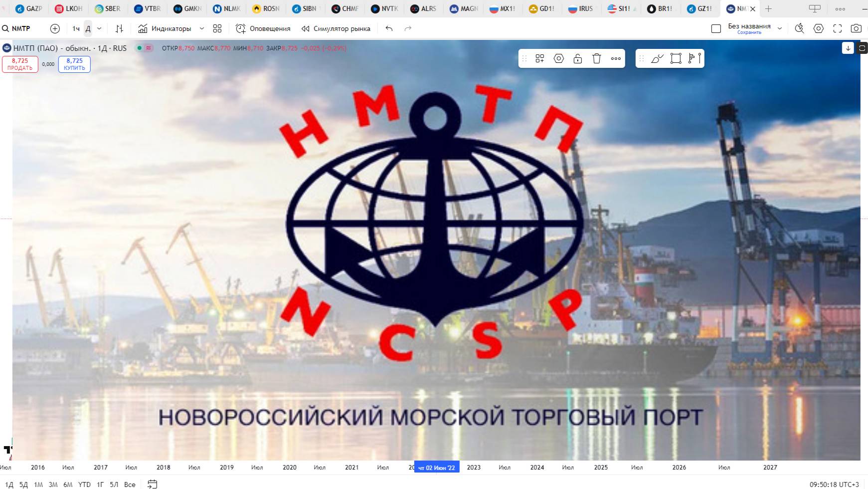
Task: Save the layout via Сохранить link
Action: [749, 32]
